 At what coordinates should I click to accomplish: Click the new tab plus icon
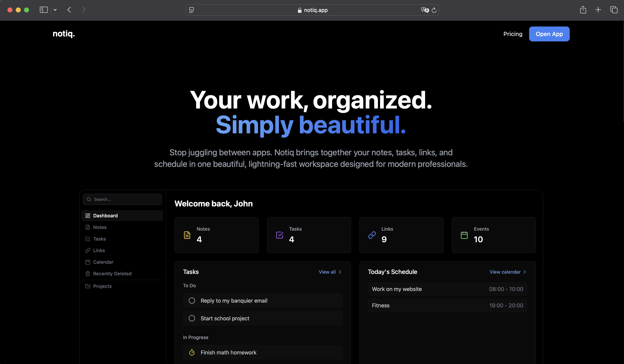coord(598,10)
